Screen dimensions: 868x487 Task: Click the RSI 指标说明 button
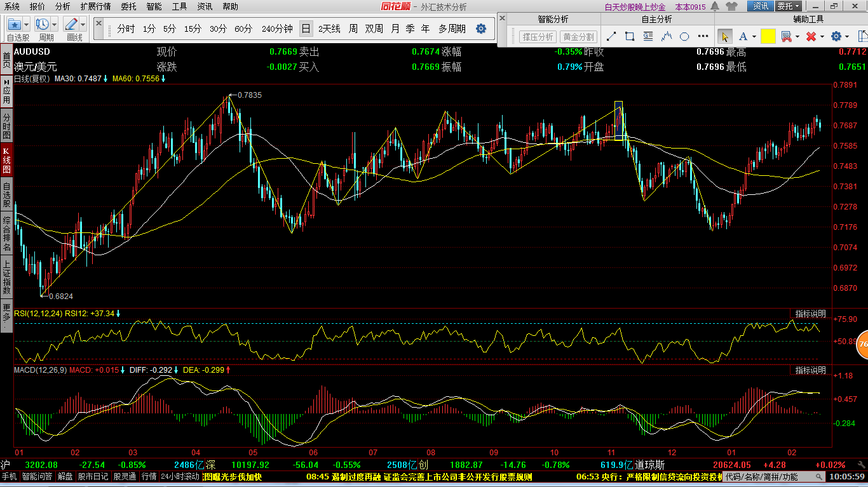click(x=810, y=314)
